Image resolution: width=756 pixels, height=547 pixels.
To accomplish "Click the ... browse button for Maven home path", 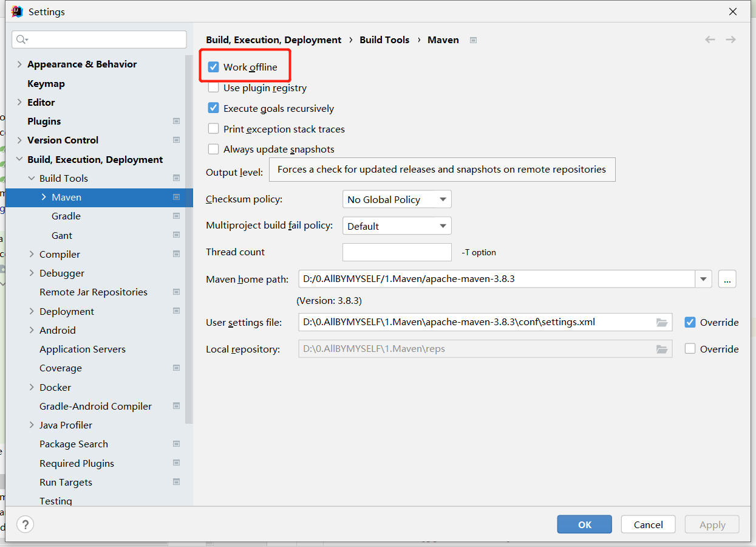I will coord(727,279).
